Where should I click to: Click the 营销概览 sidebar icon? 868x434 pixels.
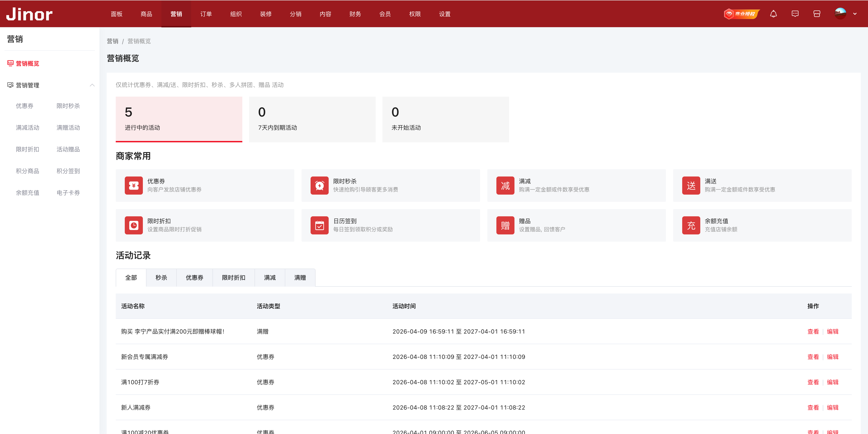coord(10,63)
